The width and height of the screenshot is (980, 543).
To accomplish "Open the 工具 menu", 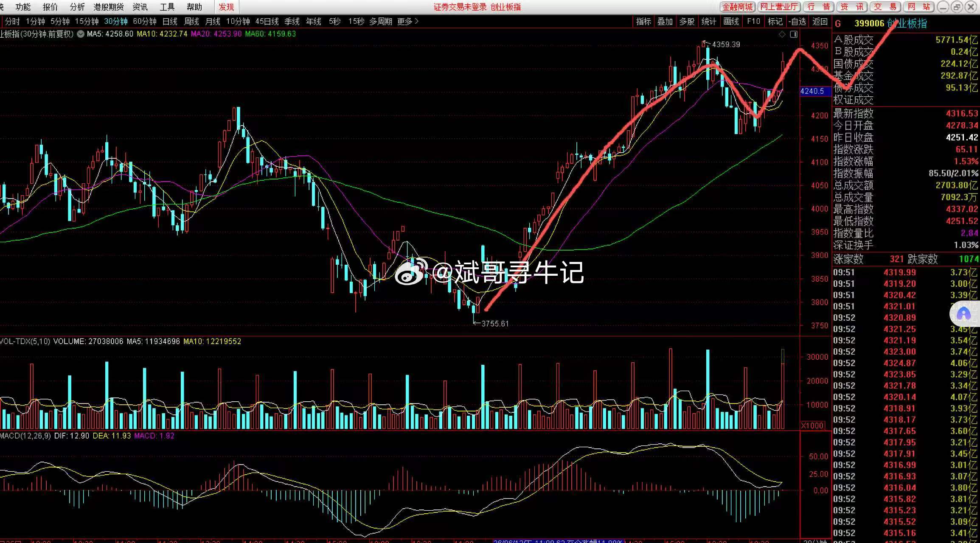I will point(167,7).
